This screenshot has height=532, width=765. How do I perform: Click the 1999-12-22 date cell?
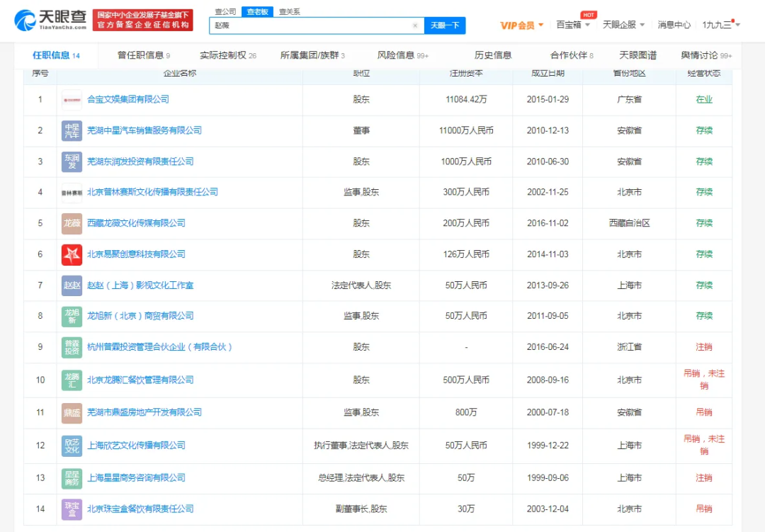coord(548,446)
